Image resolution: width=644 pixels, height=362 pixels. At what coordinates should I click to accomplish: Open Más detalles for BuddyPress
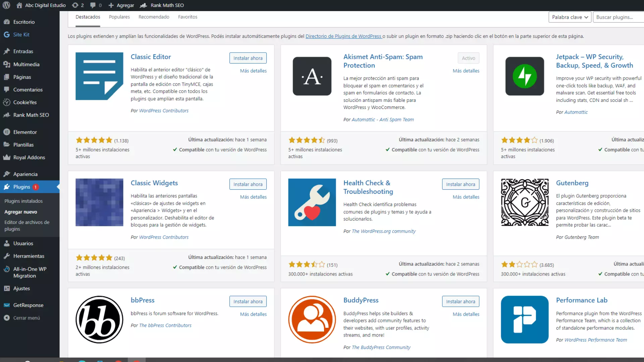click(466, 314)
